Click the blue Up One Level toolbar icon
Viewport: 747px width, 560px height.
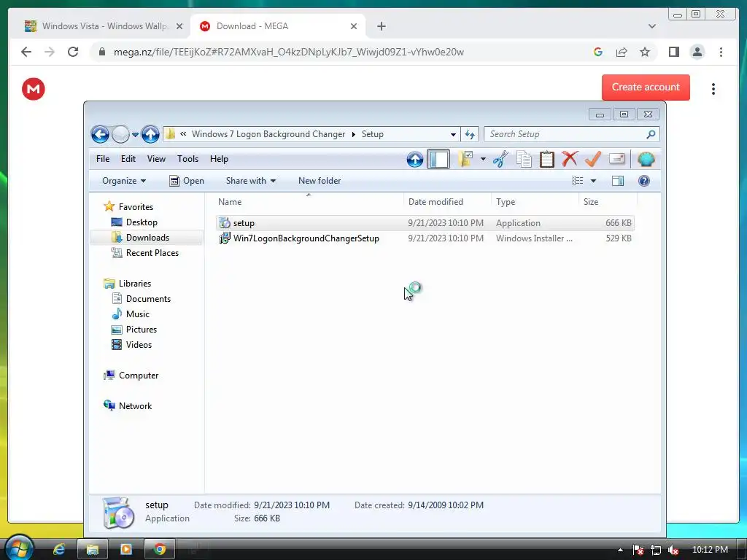(x=415, y=160)
